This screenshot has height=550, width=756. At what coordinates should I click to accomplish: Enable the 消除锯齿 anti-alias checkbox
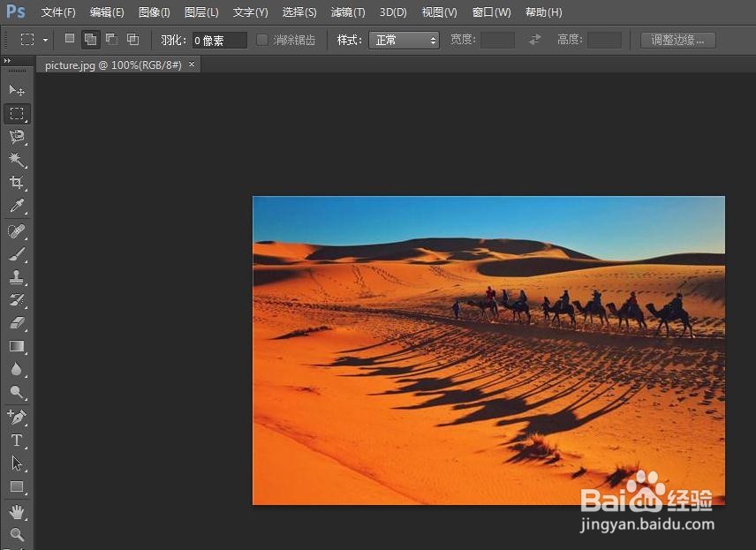click(261, 40)
